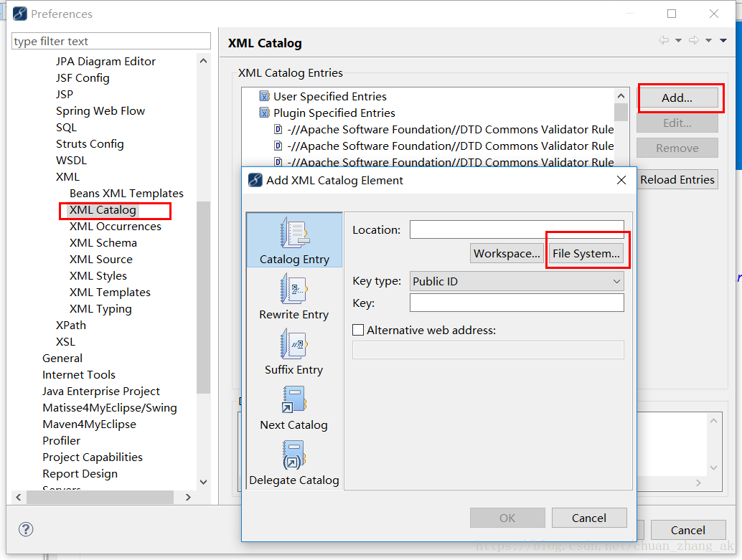Click the tree's horizontal scroll right arrow
Image resolution: width=742 pixels, height=560 pixels.
[188, 497]
